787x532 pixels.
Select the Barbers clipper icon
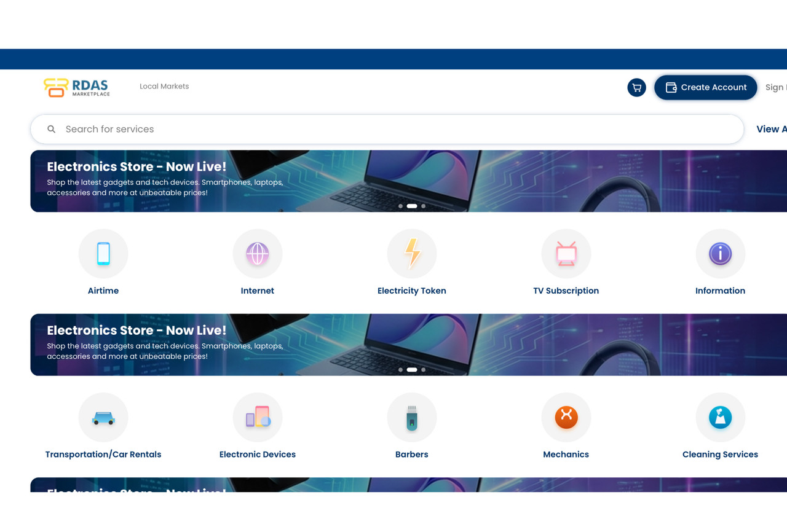(x=412, y=417)
